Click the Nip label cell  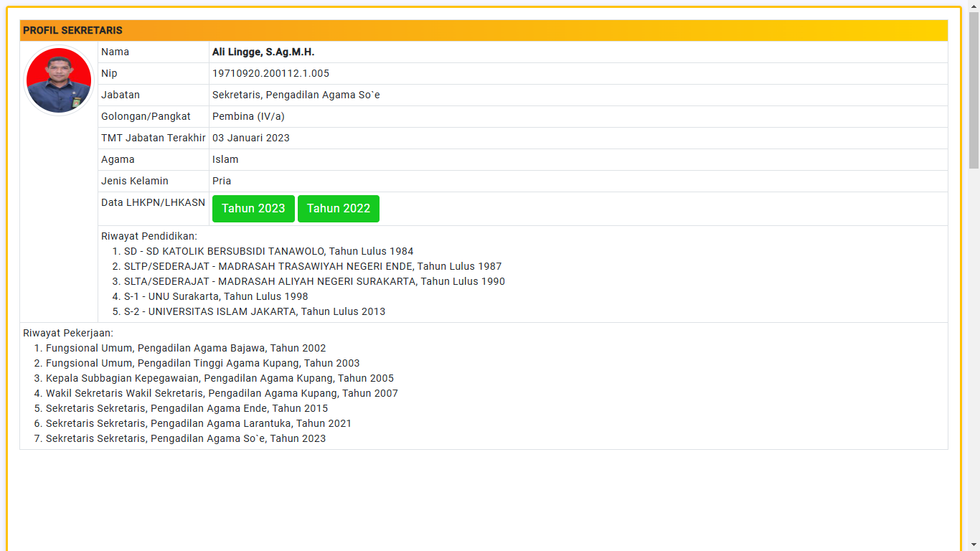tap(154, 74)
